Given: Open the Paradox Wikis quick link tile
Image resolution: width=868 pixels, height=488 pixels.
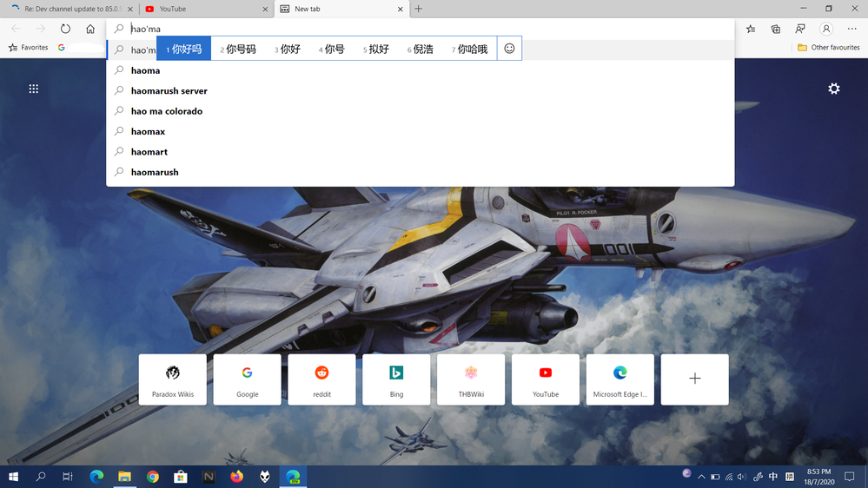Looking at the screenshot, I should pos(173,379).
